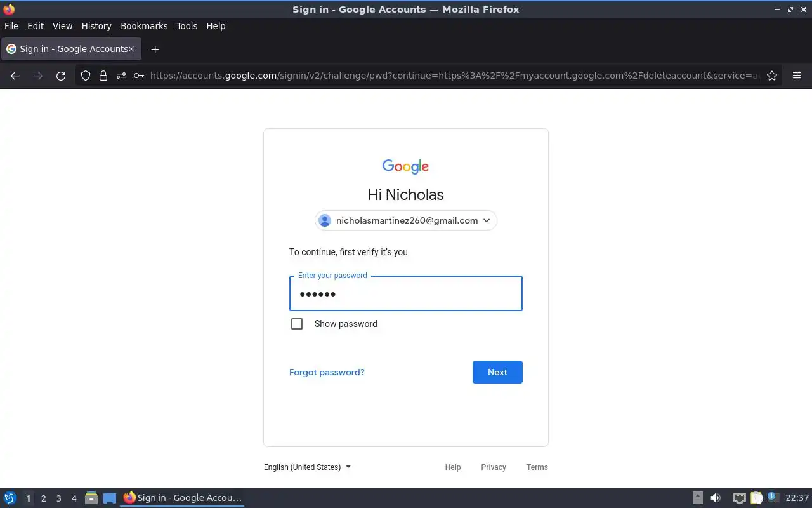
Task: Click the site security padlock icon
Action: [x=103, y=76]
